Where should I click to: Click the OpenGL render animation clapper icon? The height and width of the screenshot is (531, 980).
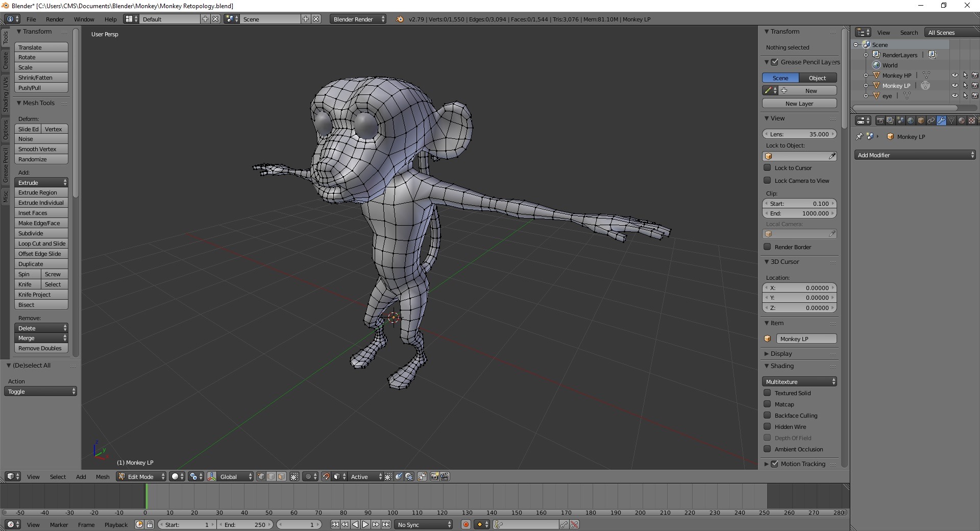445,476
